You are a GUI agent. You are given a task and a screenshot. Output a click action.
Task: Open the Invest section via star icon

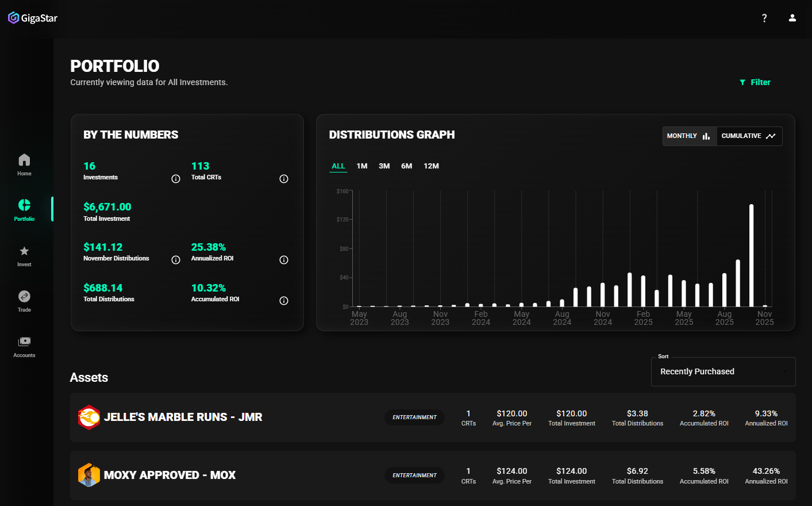point(24,255)
